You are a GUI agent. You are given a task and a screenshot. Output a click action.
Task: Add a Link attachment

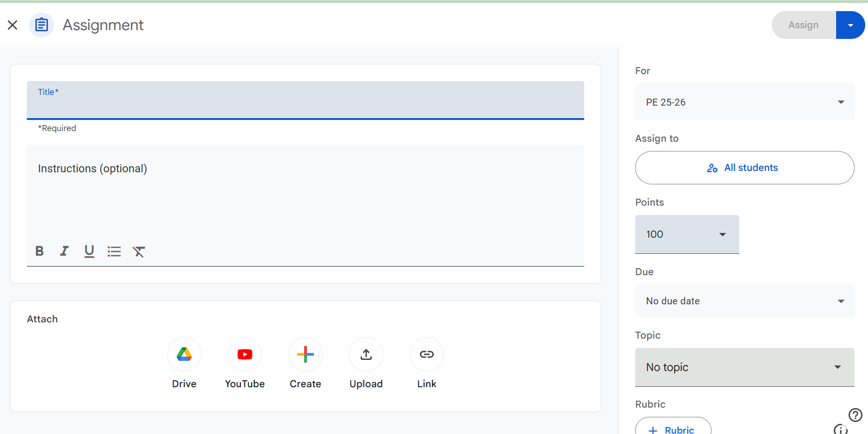click(427, 354)
